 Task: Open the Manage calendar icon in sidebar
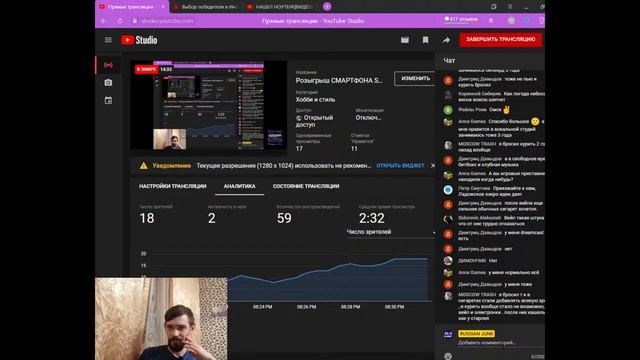coord(108,100)
